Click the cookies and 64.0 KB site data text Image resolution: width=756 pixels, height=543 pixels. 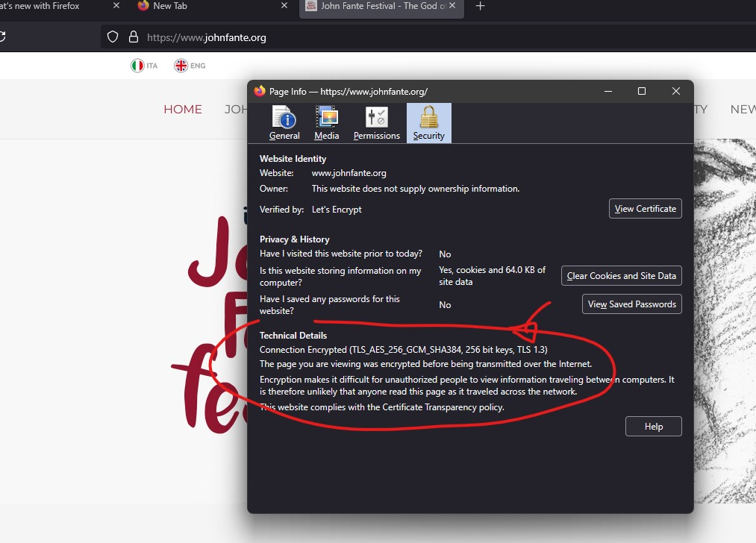click(x=493, y=275)
